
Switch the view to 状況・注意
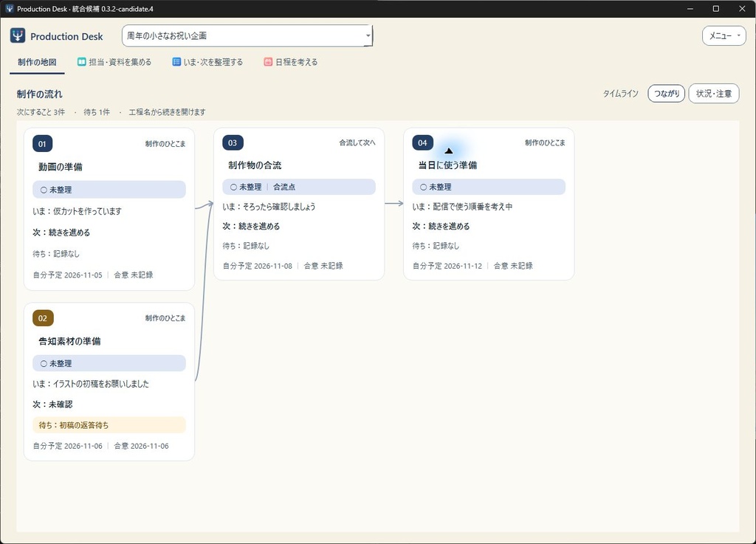pyautogui.click(x=714, y=94)
